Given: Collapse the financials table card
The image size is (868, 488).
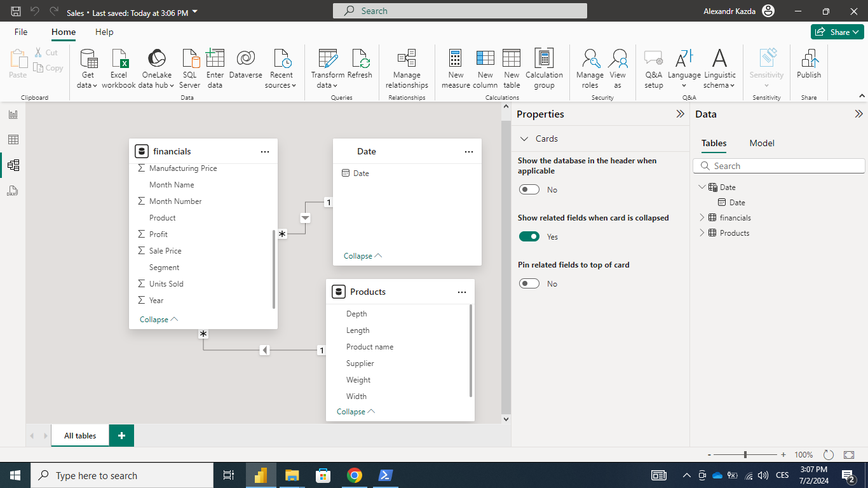Looking at the screenshot, I should tap(159, 319).
